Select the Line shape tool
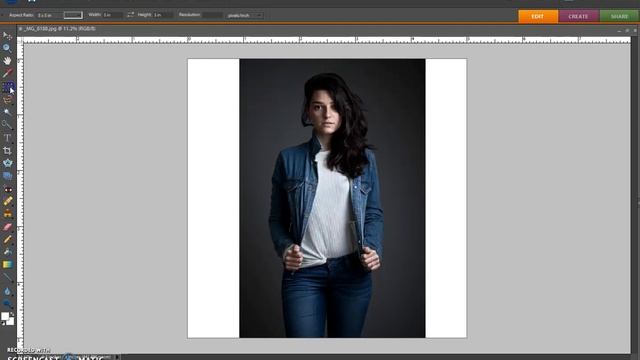Screen dimensions: 640x360 tap(7, 277)
